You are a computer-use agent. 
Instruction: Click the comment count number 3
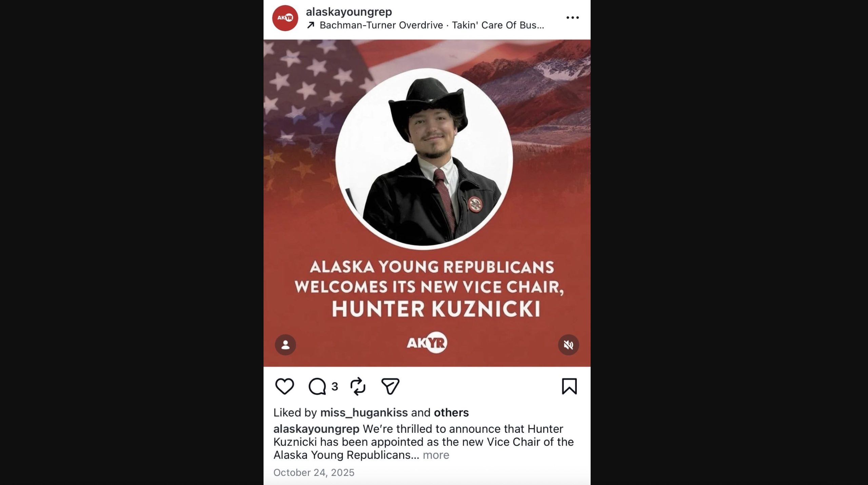coord(335,386)
